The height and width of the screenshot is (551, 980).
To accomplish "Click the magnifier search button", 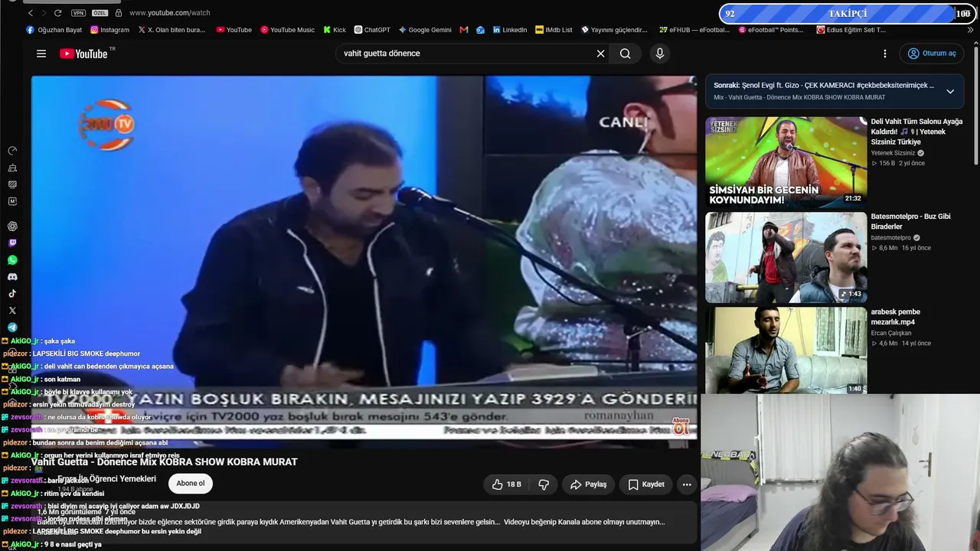I will click(626, 54).
